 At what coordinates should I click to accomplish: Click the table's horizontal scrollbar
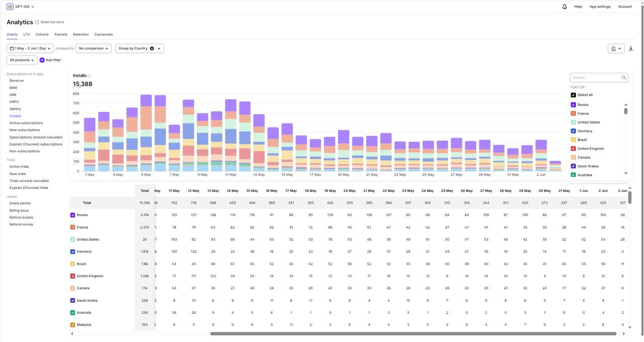(x=413, y=333)
